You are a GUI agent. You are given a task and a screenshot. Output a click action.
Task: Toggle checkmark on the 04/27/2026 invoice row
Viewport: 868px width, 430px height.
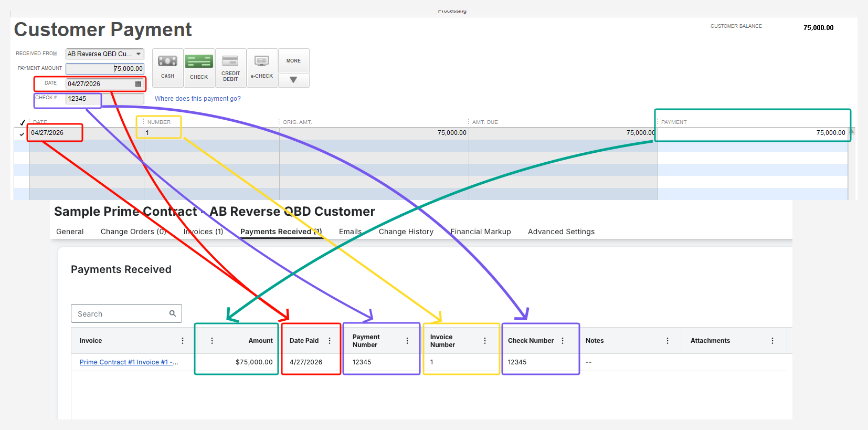coord(22,134)
